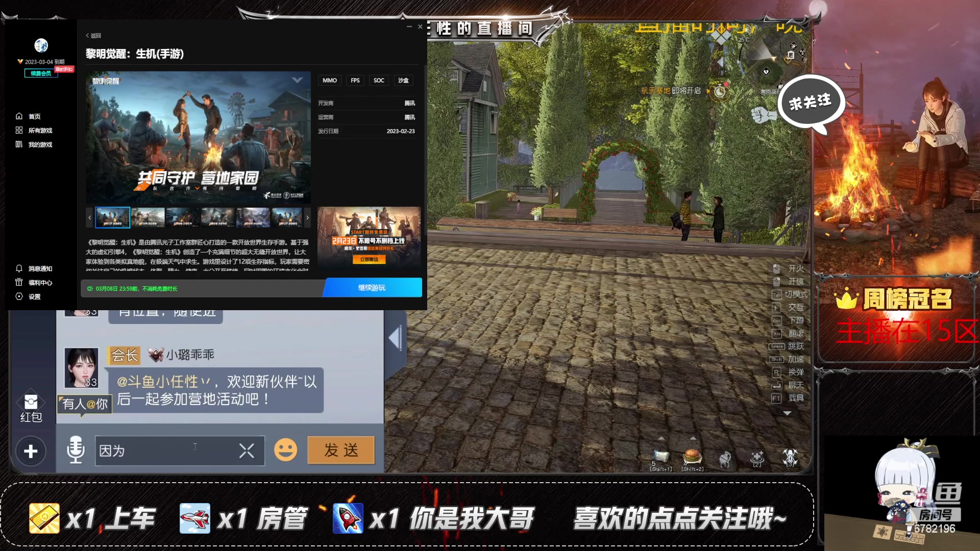980x551 pixels.
Task: Click 立即集结 on the promo banner
Action: pos(369,260)
